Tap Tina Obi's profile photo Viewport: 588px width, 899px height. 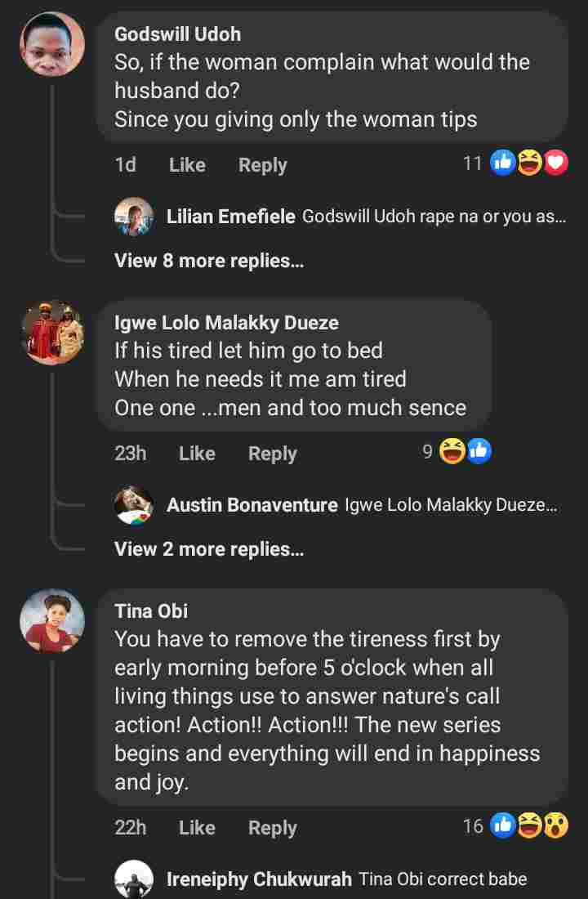[52, 621]
